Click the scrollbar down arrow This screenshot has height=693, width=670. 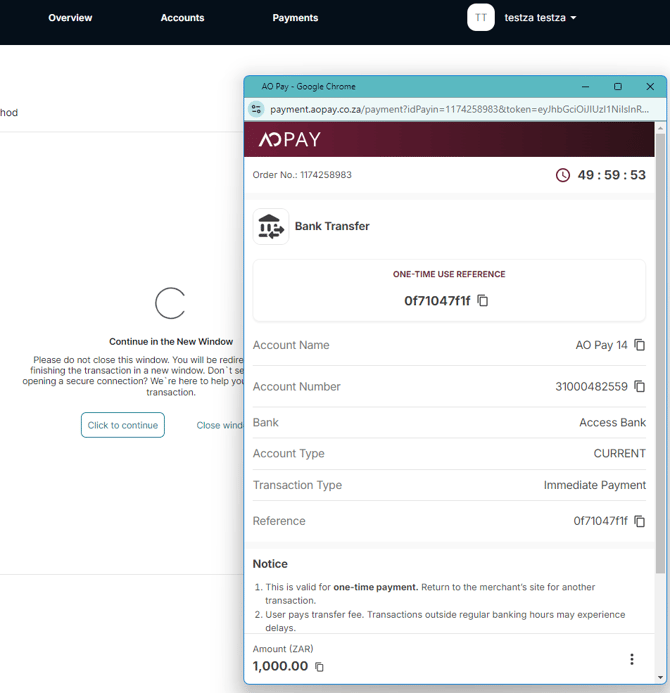pyautogui.click(x=660, y=678)
